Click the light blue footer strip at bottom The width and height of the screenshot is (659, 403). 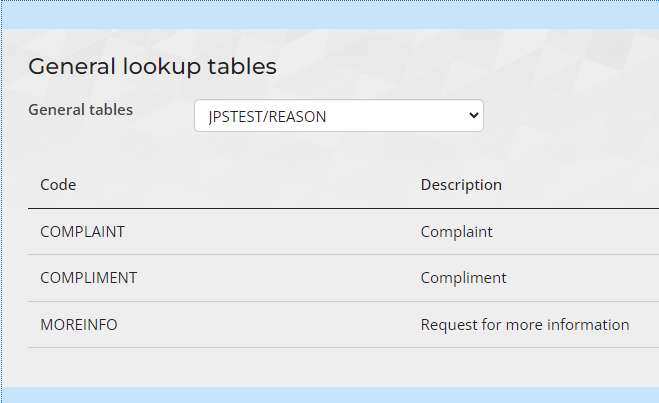(x=330, y=395)
